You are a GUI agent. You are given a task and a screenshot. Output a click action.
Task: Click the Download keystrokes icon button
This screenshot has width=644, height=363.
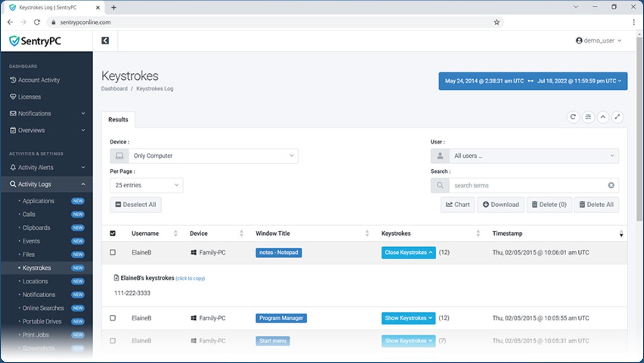click(x=500, y=204)
